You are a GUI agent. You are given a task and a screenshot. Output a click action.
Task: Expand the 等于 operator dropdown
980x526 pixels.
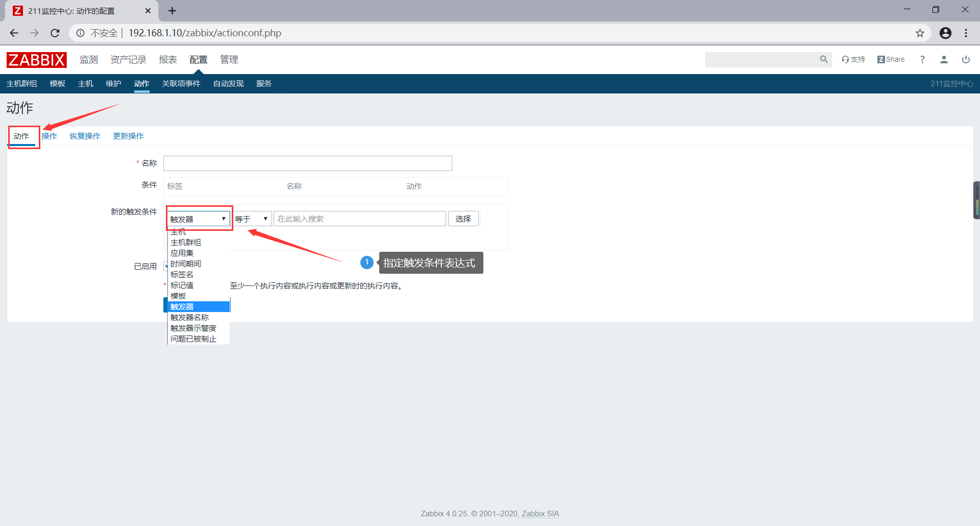252,219
